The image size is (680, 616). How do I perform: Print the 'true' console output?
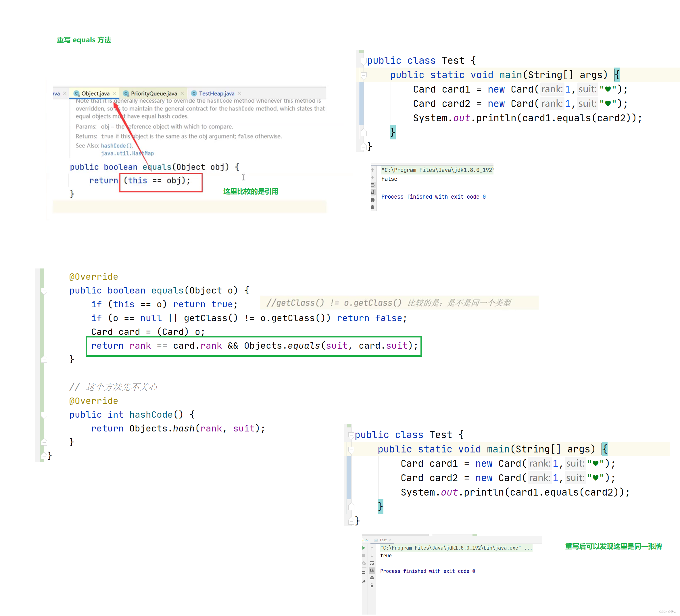pyautogui.click(x=372, y=578)
